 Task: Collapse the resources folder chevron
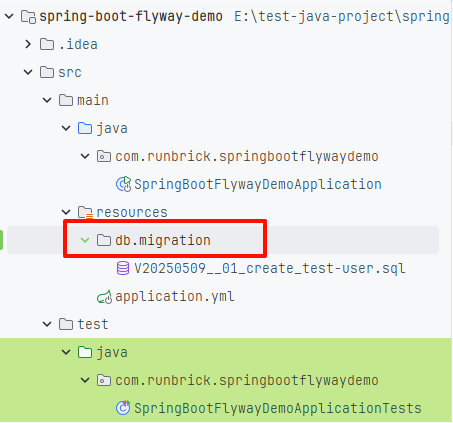coord(66,212)
